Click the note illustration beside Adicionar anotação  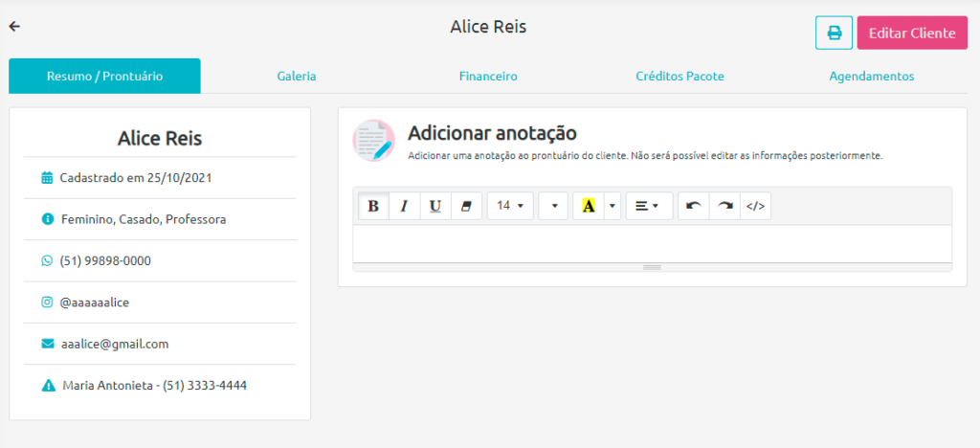tap(374, 141)
